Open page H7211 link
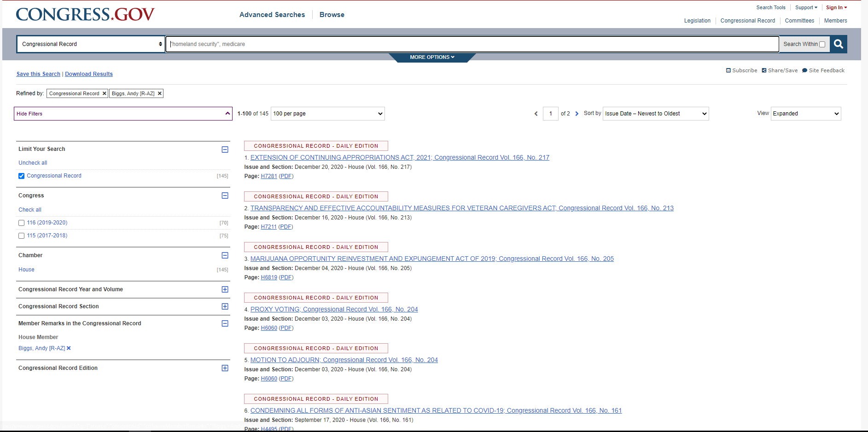Image resolution: width=868 pixels, height=432 pixels. (268, 227)
